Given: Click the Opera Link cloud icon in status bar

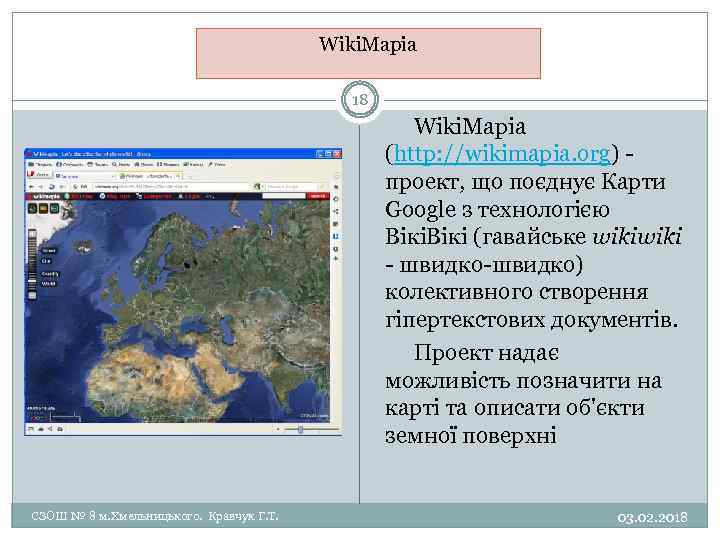Looking at the screenshot, I should 41,429.
